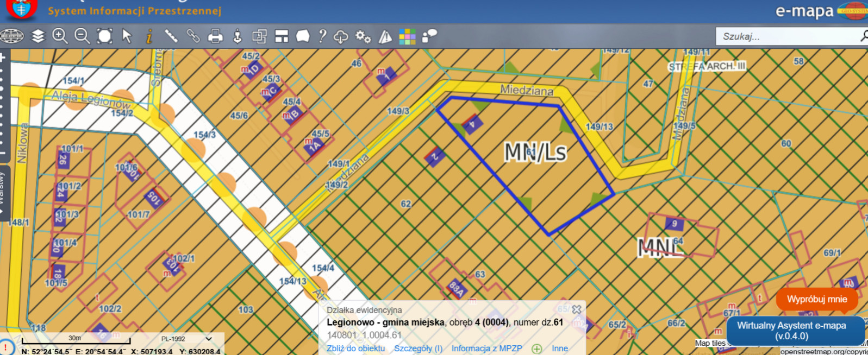This screenshot has height=355, width=868.
Task: Open help with question mark icon
Action: coord(322,36)
